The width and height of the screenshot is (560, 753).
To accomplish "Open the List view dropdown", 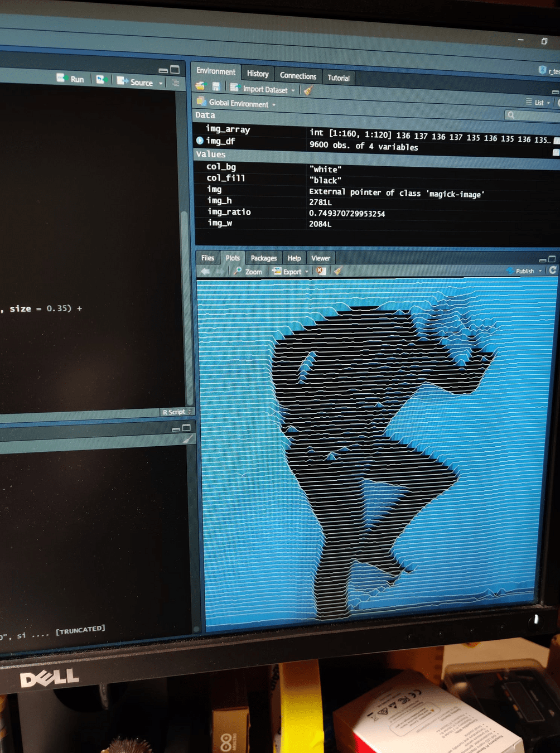I will pos(539,103).
